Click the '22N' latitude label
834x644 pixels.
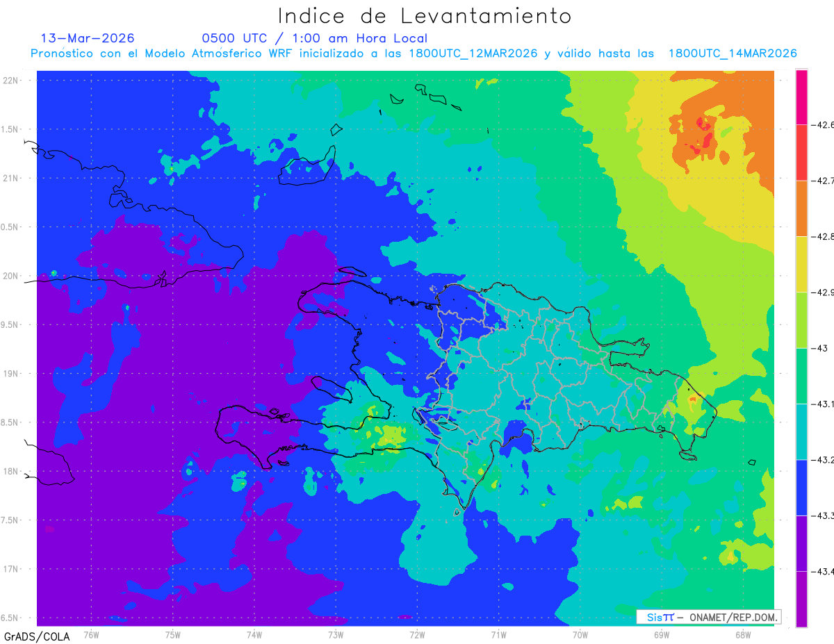(x=10, y=80)
